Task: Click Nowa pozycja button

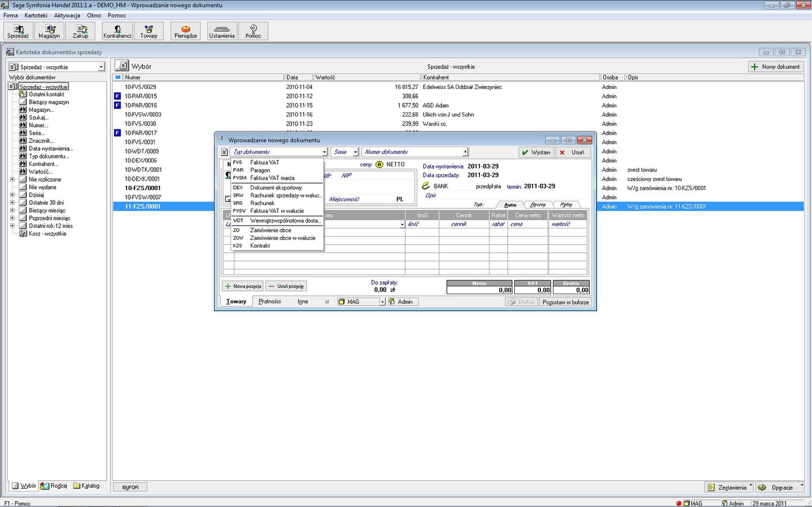Action: pos(243,286)
